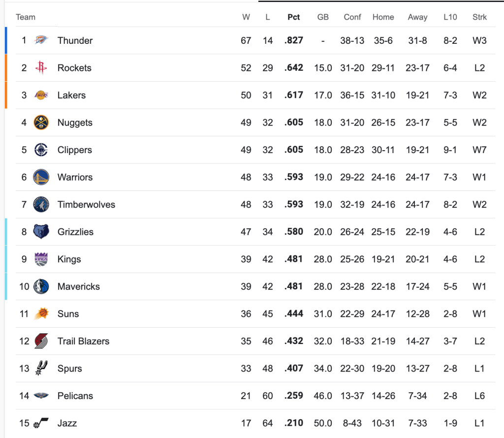Image resolution: width=504 pixels, height=438 pixels.
Task: Sort table by W column header
Action: click(x=246, y=17)
